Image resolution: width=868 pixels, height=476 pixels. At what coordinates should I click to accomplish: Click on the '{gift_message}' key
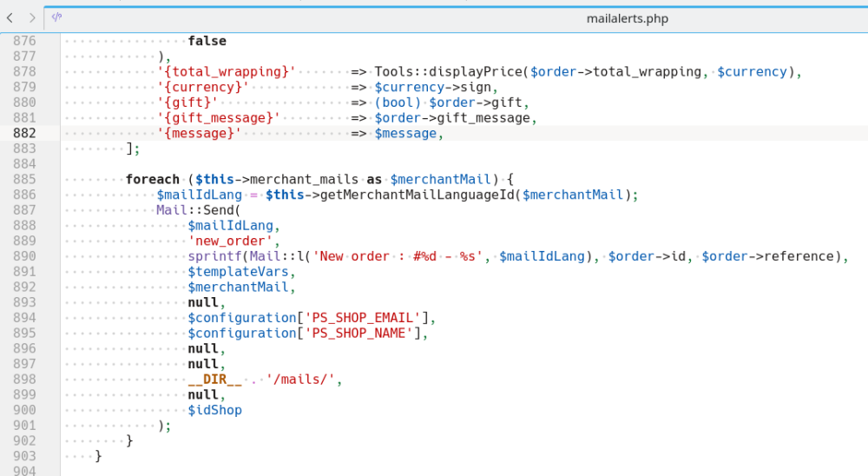click(x=218, y=118)
